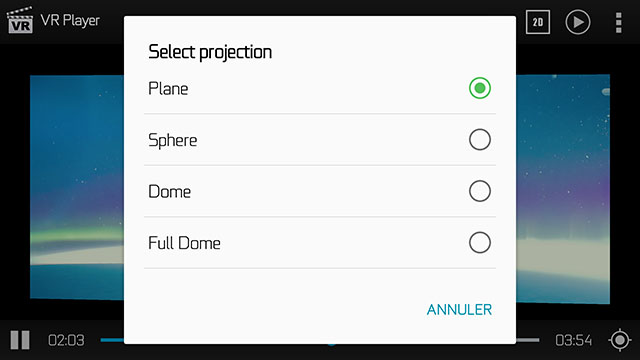The height and width of the screenshot is (360, 640).
Task: Click the video preview left of dialog
Action: pyautogui.click(x=77, y=187)
